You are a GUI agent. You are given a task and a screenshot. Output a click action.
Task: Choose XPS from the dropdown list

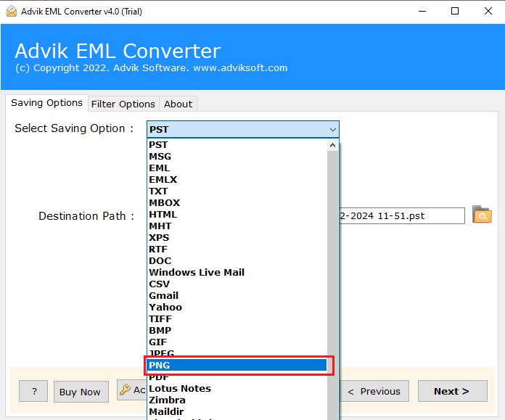point(237,238)
